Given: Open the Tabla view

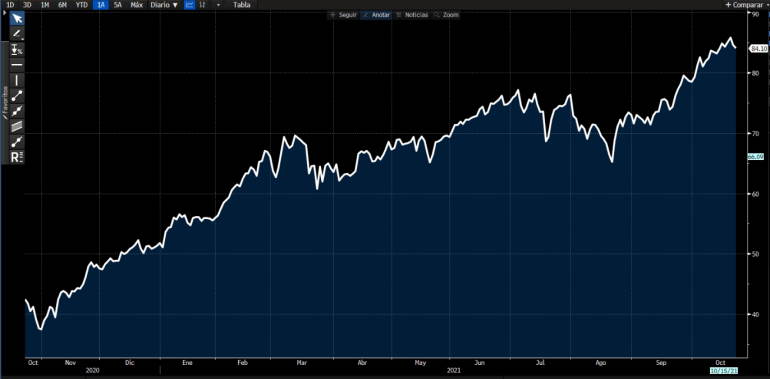Looking at the screenshot, I should [242, 5].
